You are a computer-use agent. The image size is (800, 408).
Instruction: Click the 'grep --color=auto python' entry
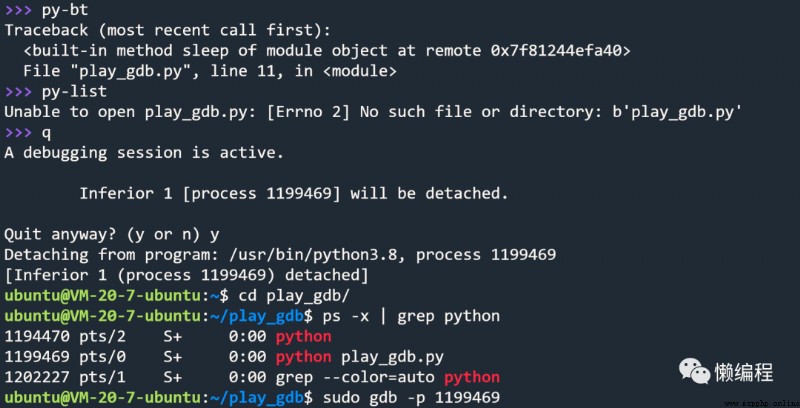coord(388,377)
